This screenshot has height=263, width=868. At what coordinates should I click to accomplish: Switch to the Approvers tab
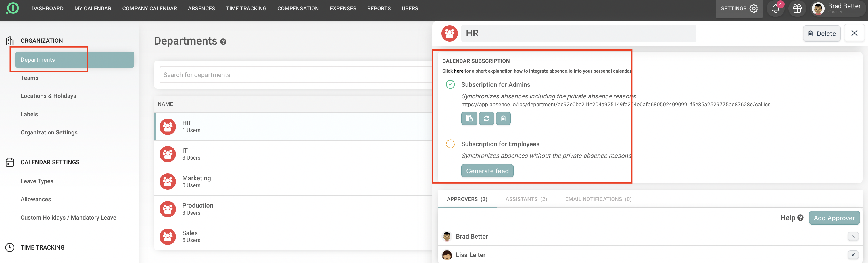[467, 199]
